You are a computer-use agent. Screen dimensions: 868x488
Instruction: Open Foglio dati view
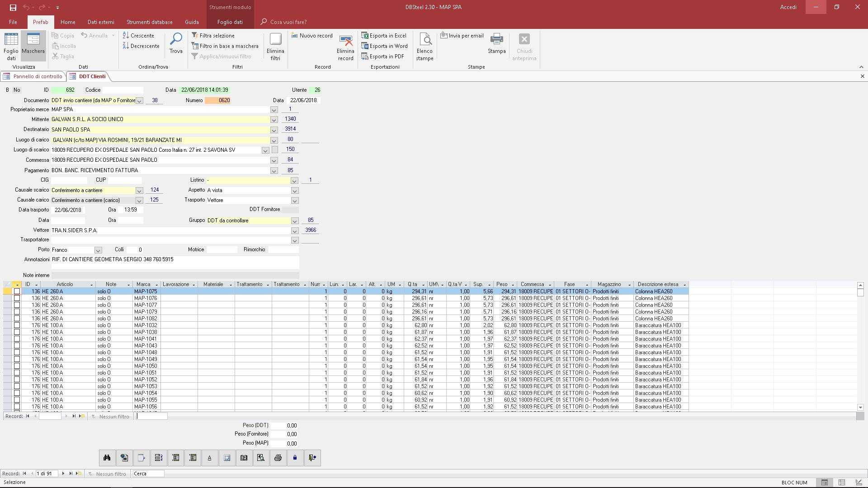tap(11, 46)
